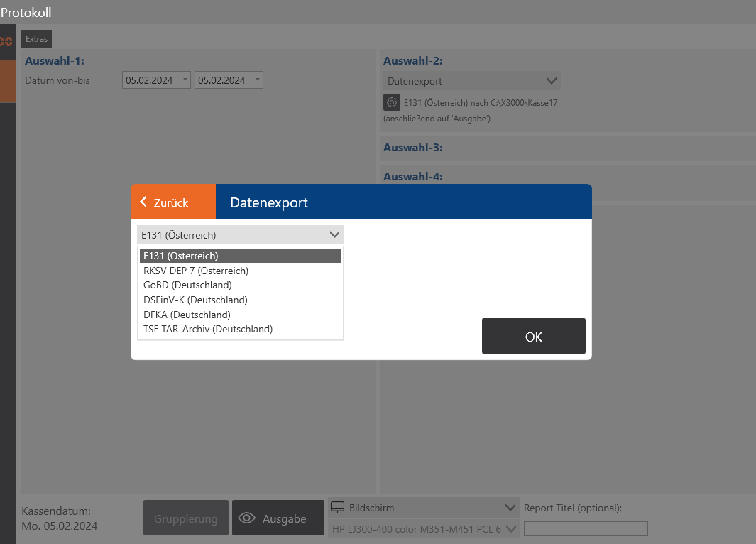Select DFKA (Deutschland) export option
This screenshot has height=544, width=756.
(187, 314)
